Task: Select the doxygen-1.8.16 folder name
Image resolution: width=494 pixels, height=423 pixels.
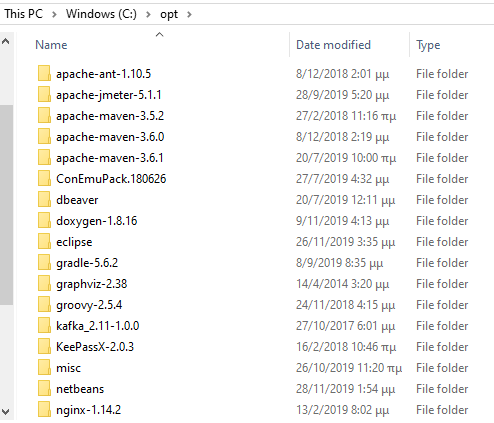Action: [x=97, y=221]
